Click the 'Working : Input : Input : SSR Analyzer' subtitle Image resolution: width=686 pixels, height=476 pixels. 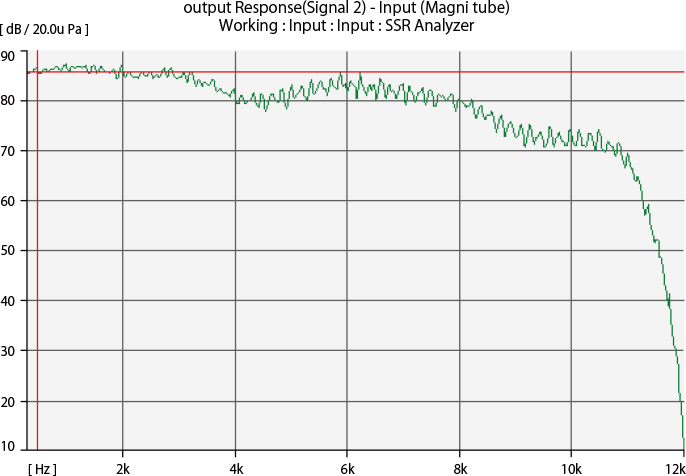(346, 26)
